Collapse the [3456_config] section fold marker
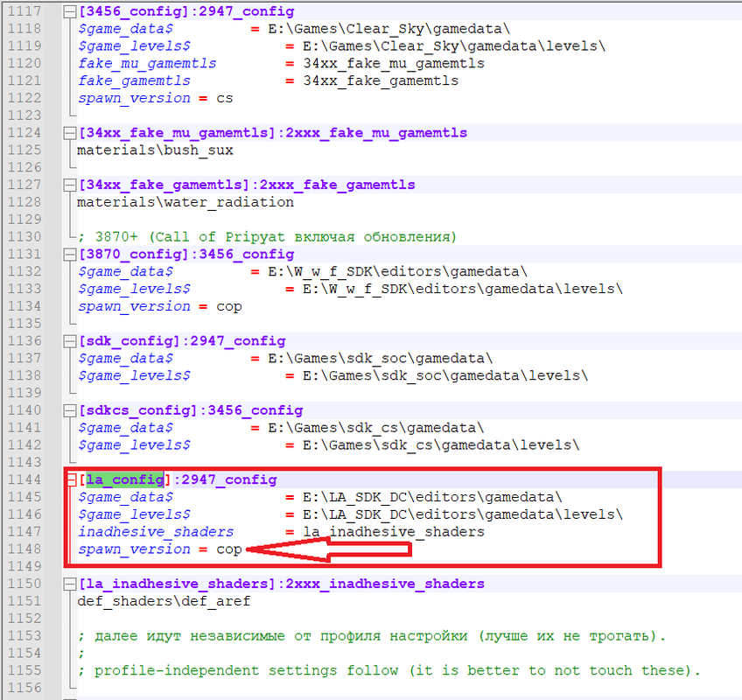 point(70,12)
